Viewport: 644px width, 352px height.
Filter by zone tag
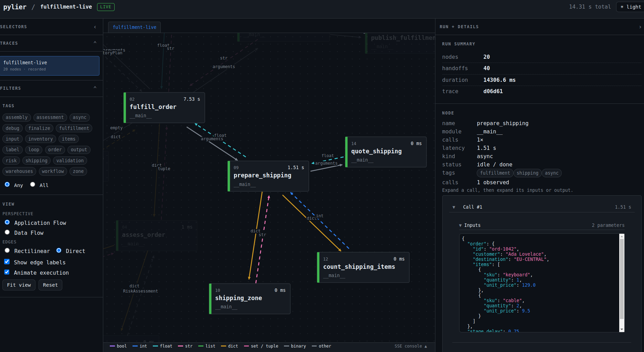coord(78,171)
